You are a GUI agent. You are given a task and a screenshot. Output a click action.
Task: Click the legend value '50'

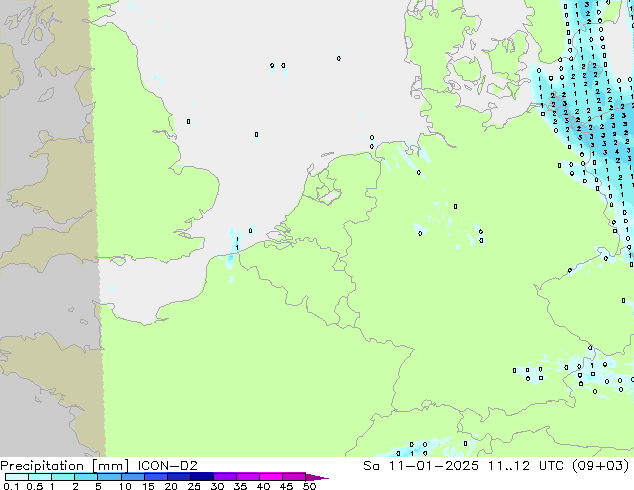[309, 486]
